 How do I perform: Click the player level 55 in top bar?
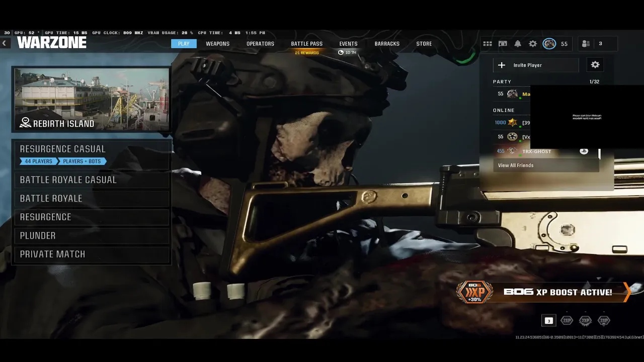click(564, 44)
